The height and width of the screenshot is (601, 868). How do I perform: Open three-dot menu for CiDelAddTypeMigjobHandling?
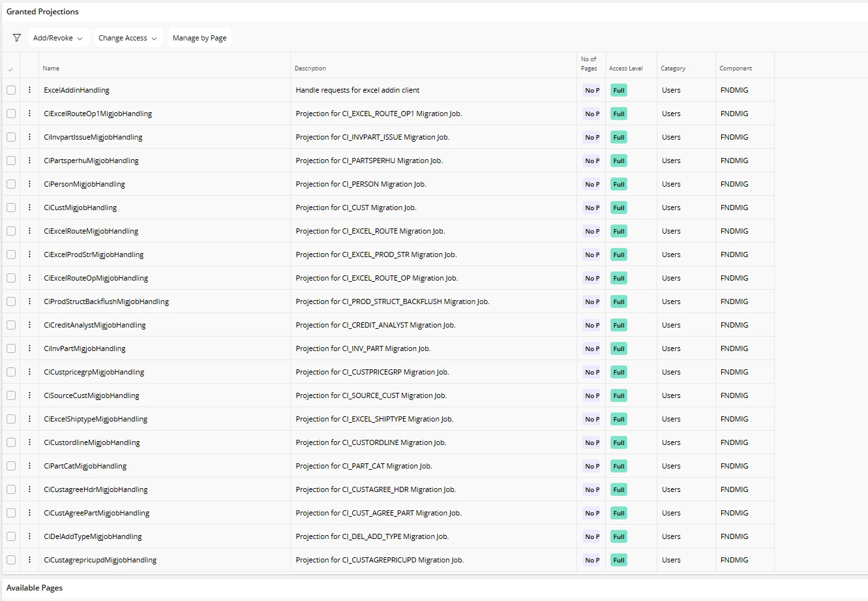click(x=29, y=536)
